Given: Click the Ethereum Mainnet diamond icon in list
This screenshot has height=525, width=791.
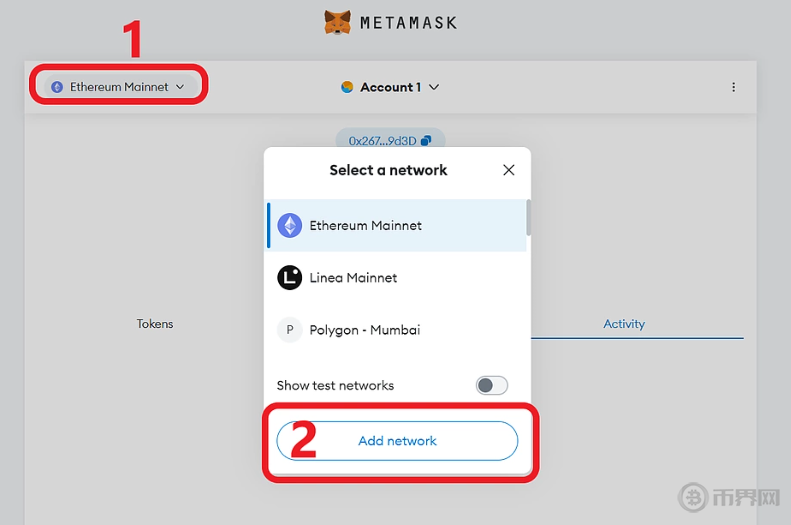Looking at the screenshot, I should tap(289, 225).
